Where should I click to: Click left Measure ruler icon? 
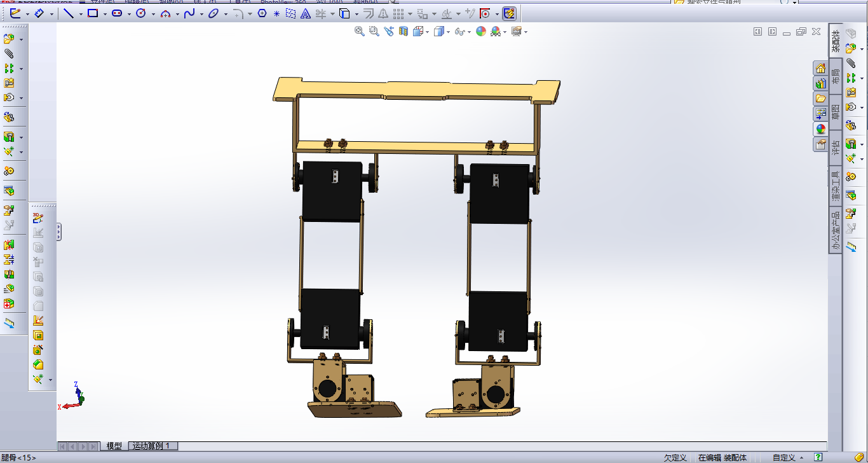tap(9, 323)
